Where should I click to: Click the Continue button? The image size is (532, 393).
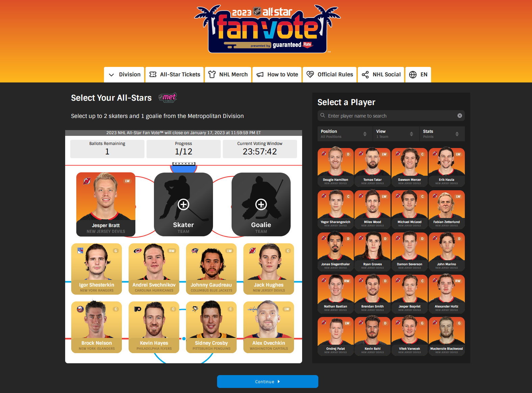pyautogui.click(x=268, y=382)
